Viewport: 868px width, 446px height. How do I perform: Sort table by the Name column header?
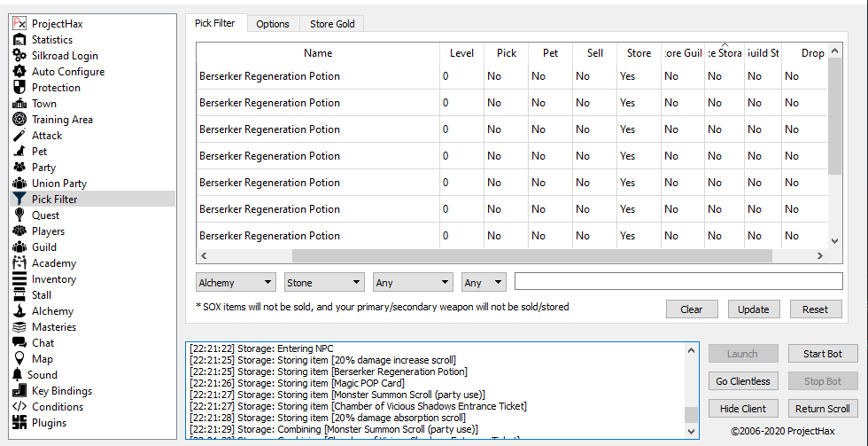[x=318, y=53]
